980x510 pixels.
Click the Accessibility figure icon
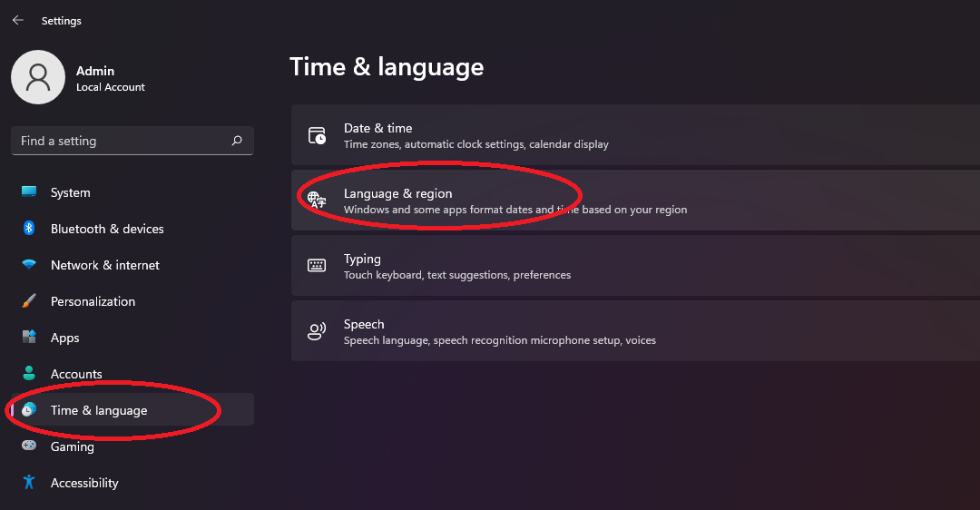[x=29, y=482]
